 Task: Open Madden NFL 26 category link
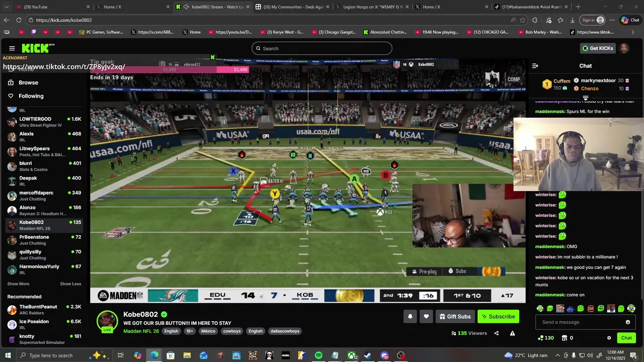point(141,331)
